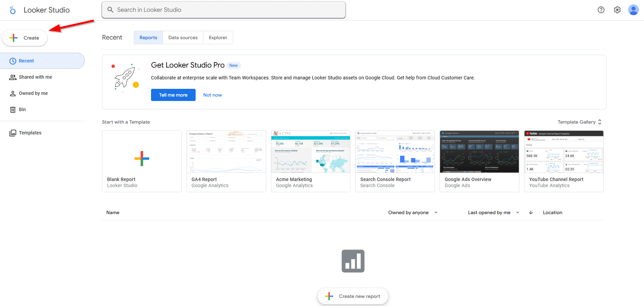Dismiss the promo with Not now
This screenshot has width=644, height=306.
tap(213, 95)
